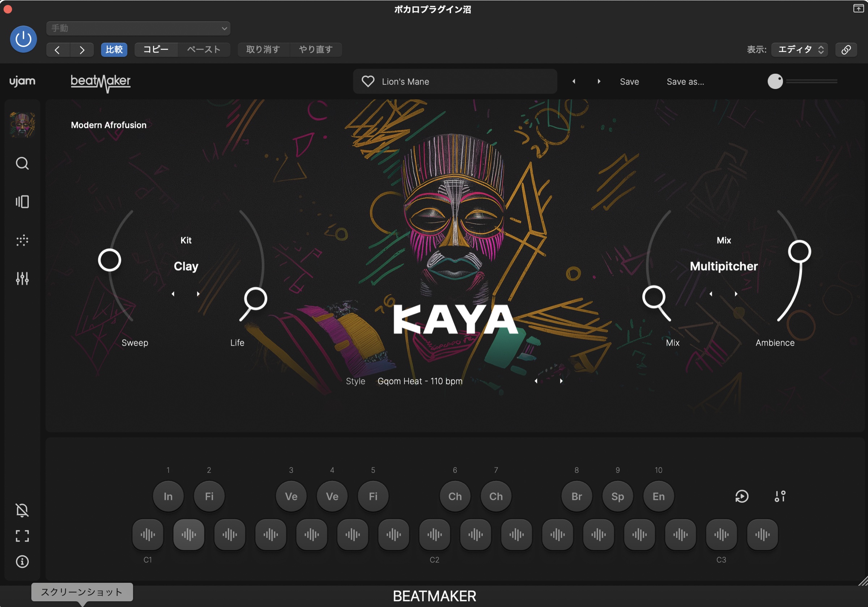Play the last waveform pad right of C3
The height and width of the screenshot is (607, 868).
(x=762, y=534)
